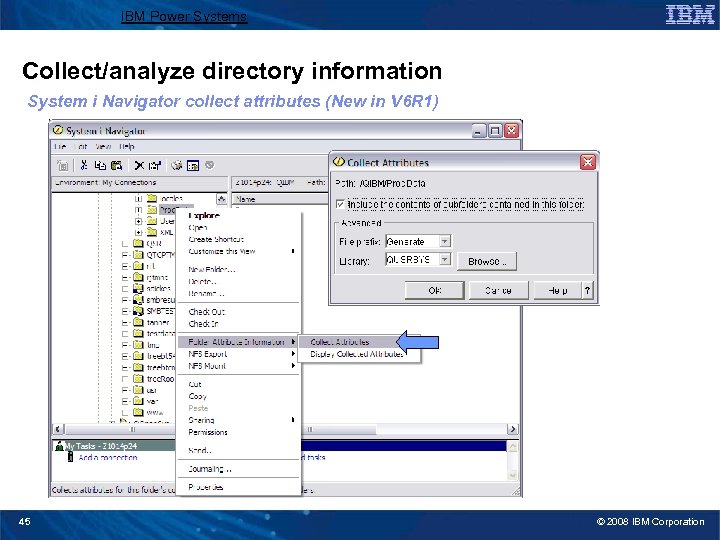The image size is (720, 540).
Task: Click the usr folder icon
Action: click(138, 389)
